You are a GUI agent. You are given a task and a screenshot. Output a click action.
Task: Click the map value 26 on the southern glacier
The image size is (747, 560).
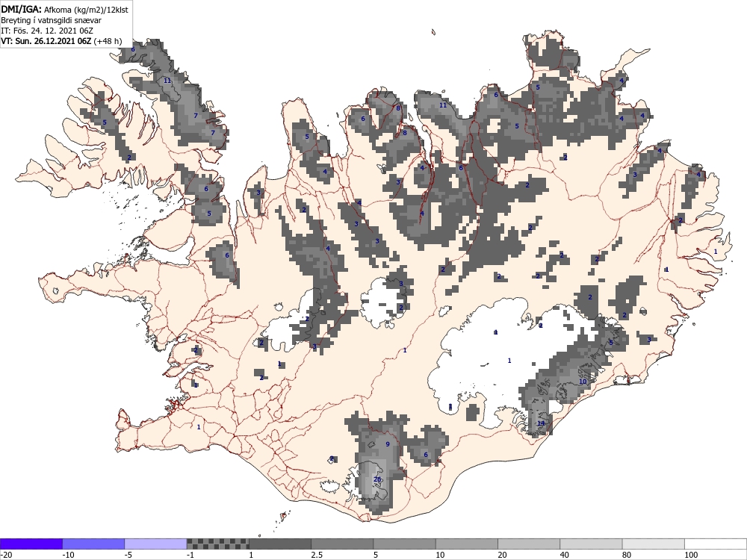[378, 479]
